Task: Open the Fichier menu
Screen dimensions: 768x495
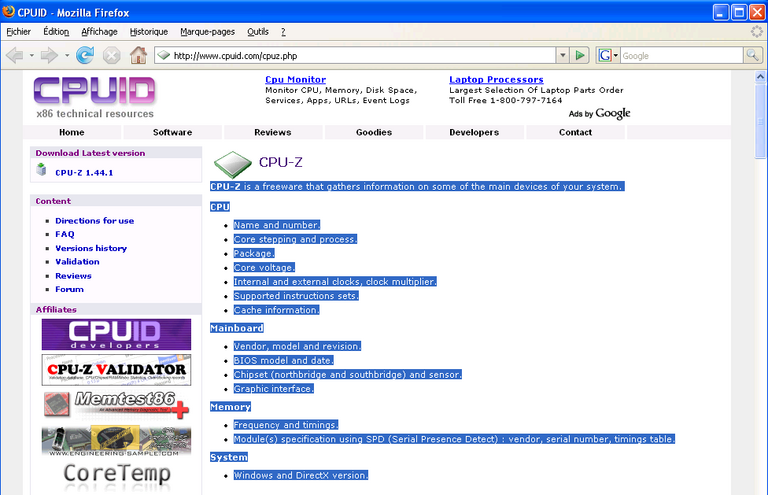Action: 19,32
